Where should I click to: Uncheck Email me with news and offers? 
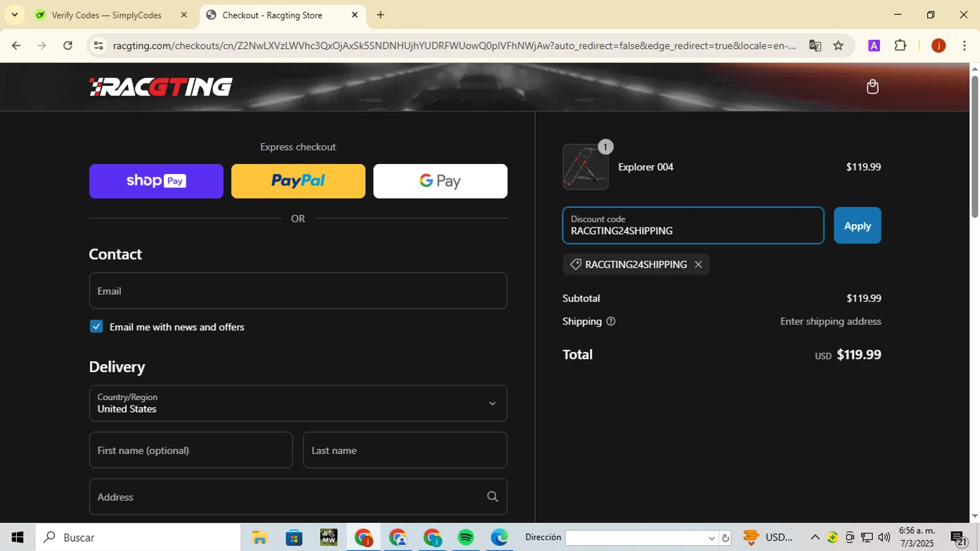tap(97, 327)
